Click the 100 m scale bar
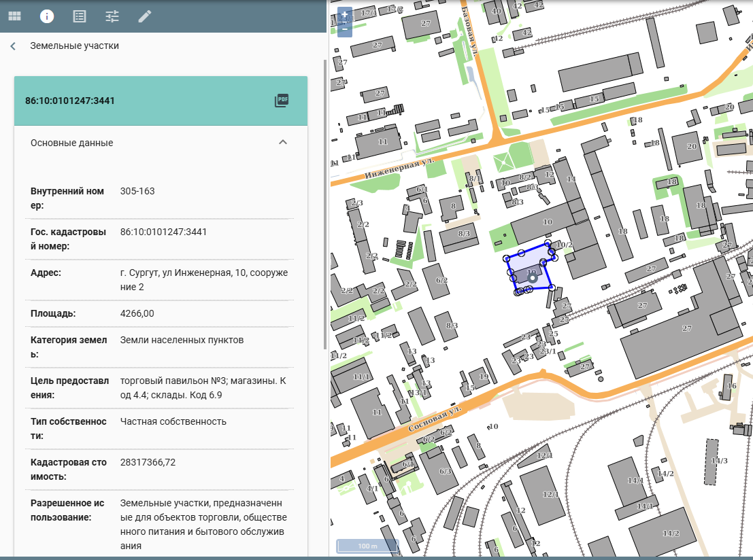 (x=367, y=546)
